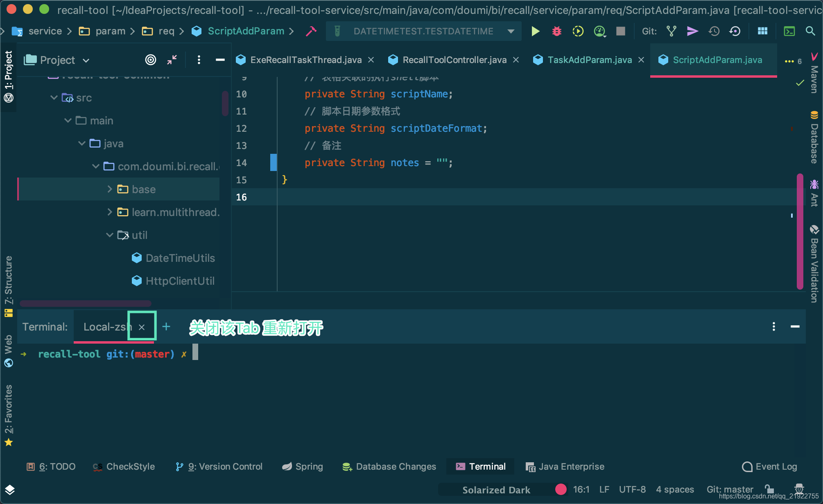Click the Git rollback icon
The width and height of the screenshot is (823, 504).
point(735,31)
